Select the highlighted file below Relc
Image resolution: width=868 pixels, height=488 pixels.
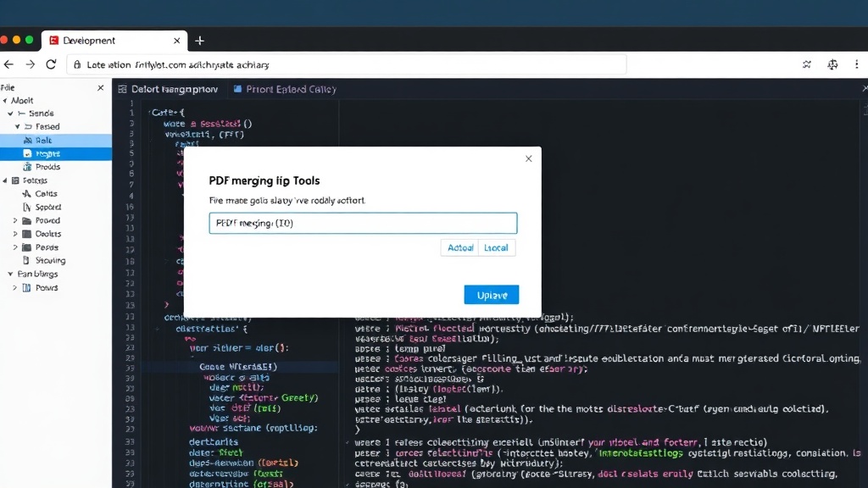(x=55, y=154)
